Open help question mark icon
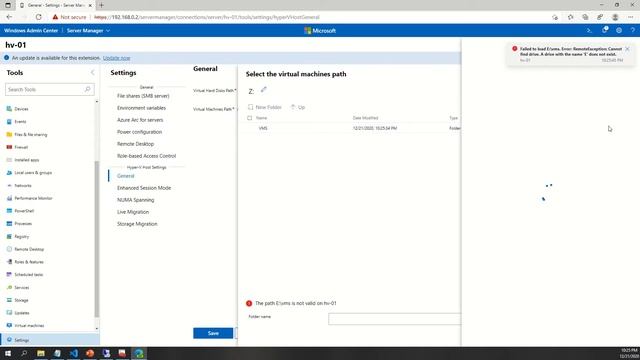 pos(633,30)
